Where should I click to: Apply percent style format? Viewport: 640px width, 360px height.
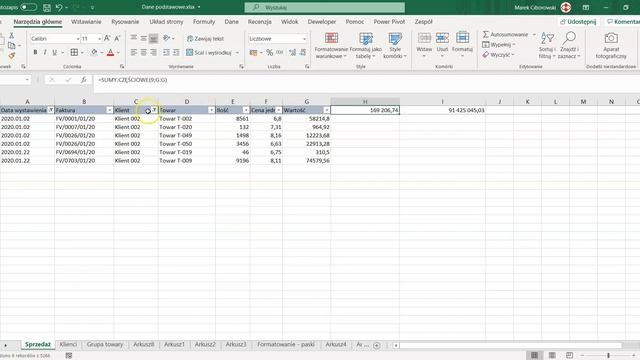269,53
